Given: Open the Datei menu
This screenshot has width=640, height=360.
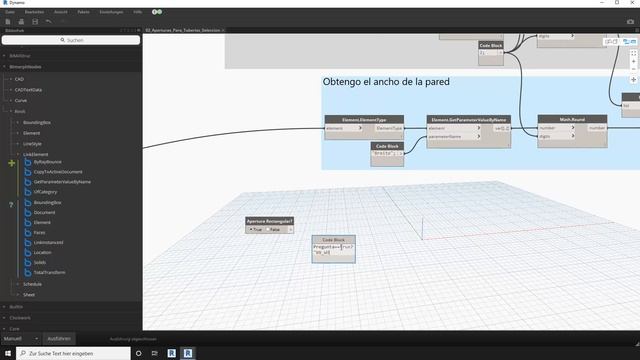Looking at the screenshot, I should pyautogui.click(x=10, y=12).
